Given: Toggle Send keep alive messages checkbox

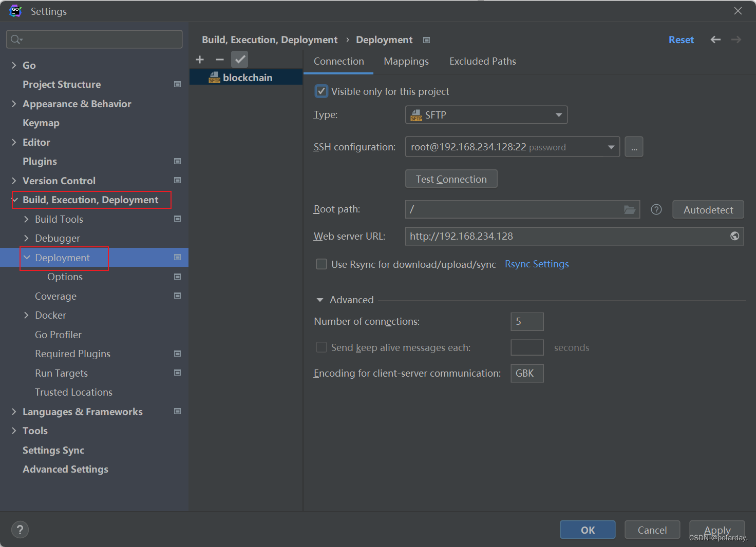Looking at the screenshot, I should (322, 347).
